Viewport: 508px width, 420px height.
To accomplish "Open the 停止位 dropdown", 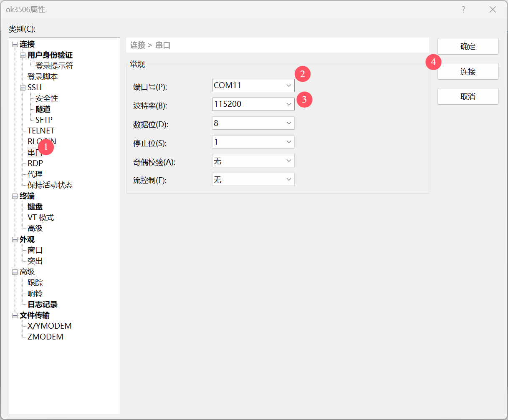I will point(253,142).
